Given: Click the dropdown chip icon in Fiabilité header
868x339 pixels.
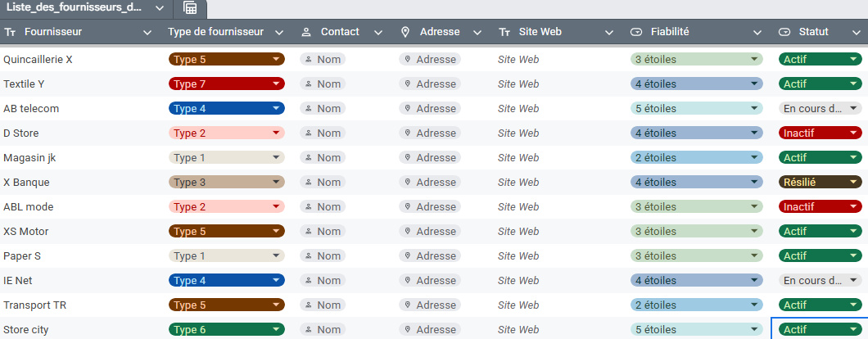Looking at the screenshot, I should (x=636, y=32).
